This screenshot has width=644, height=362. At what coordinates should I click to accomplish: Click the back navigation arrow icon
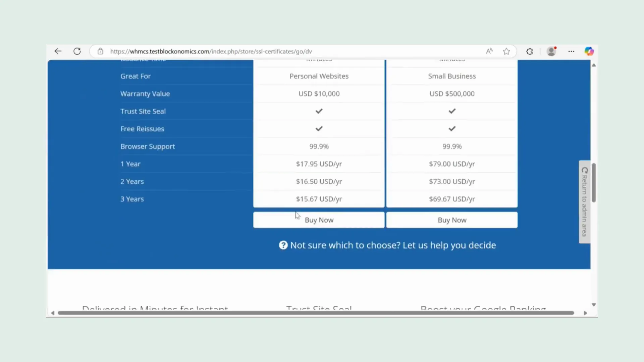coord(58,51)
